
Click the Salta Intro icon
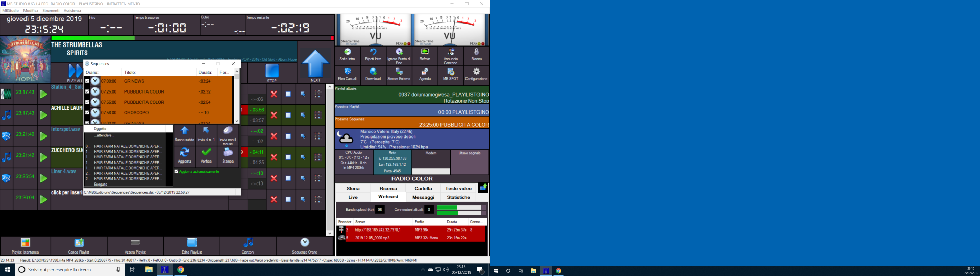(x=347, y=53)
